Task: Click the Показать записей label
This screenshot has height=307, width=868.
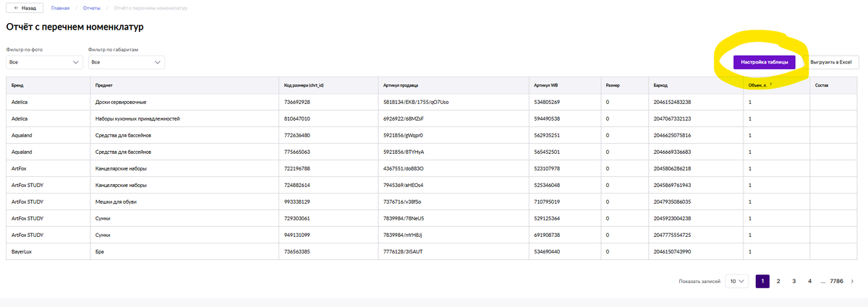Action: tap(699, 281)
